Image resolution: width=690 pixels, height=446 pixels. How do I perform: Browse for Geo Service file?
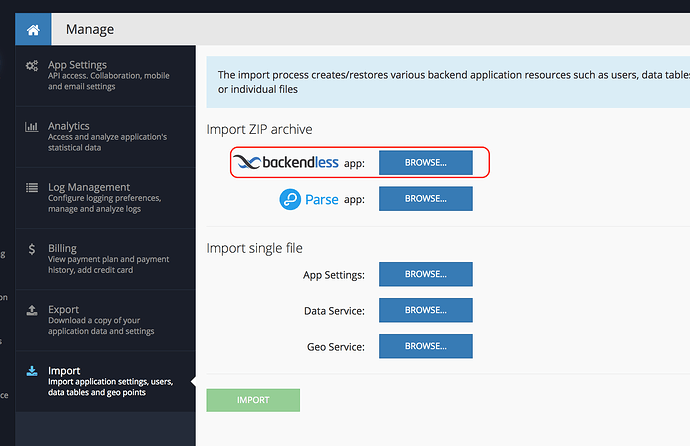(x=425, y=346)
